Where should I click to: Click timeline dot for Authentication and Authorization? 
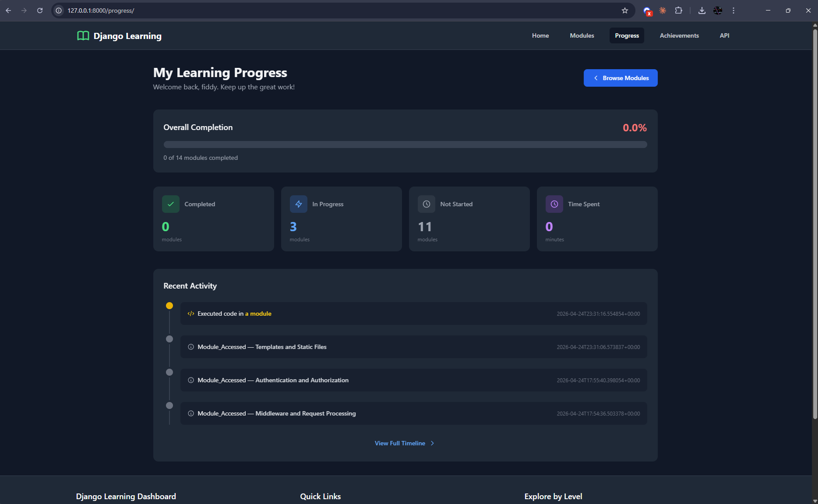169,372
